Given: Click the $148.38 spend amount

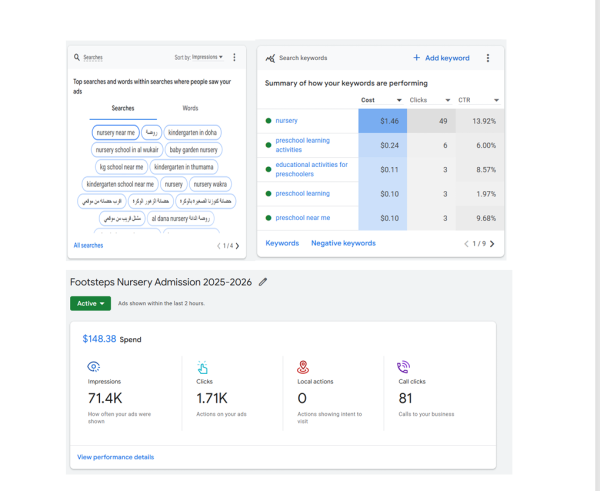Looking at the screenshot, I should [x=99, y=339].
